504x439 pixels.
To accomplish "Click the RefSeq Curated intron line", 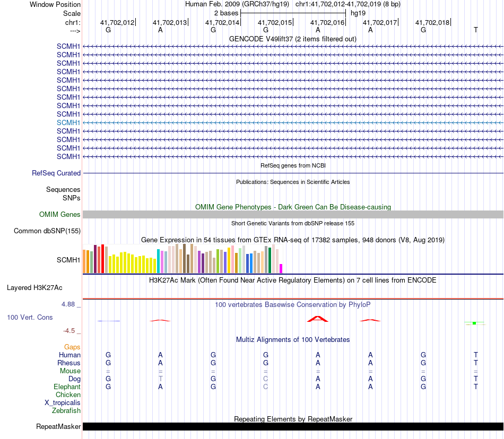I will click(293, 173).
